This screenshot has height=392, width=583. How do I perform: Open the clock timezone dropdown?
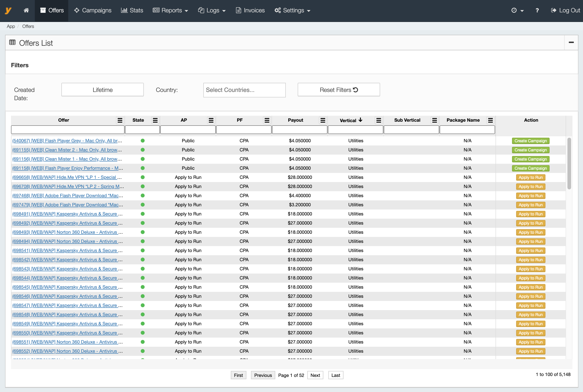click(x=517, y=10)
